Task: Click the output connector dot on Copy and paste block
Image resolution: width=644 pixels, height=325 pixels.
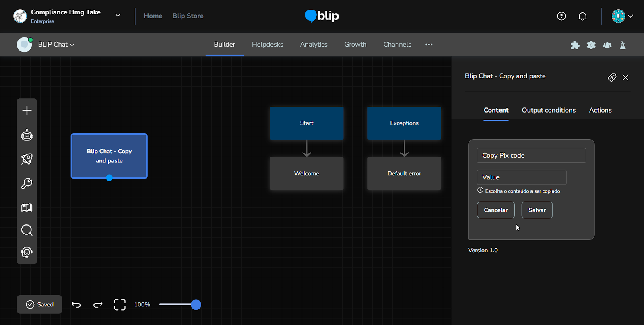Action: [109, 178]
